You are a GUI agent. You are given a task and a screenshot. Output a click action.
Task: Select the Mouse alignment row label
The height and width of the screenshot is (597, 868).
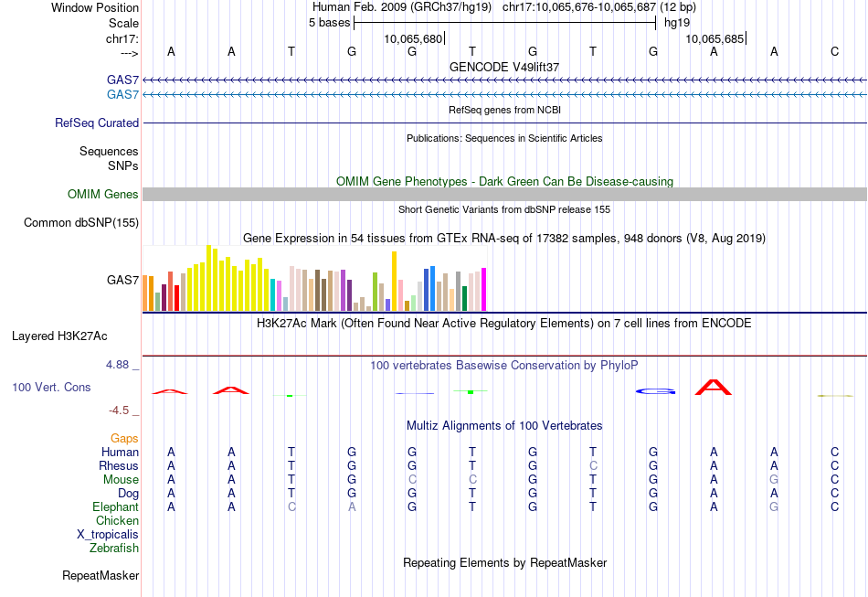(x=121, y=480)
